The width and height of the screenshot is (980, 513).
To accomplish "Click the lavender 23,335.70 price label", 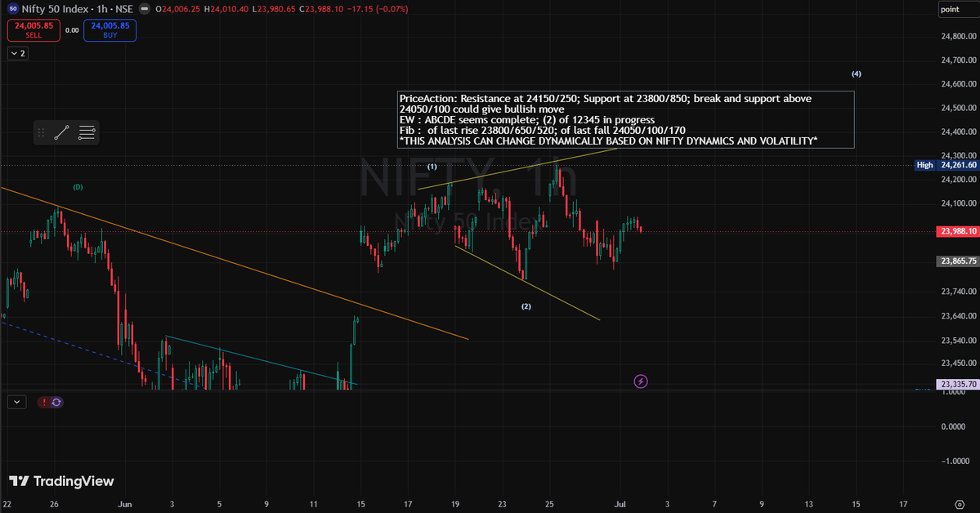I will (x=957, y=384).
